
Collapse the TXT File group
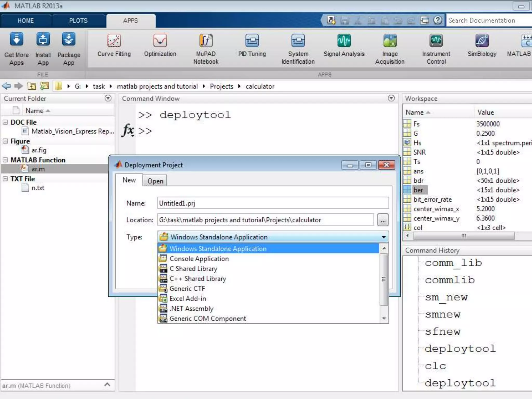(x=5, y=179)
